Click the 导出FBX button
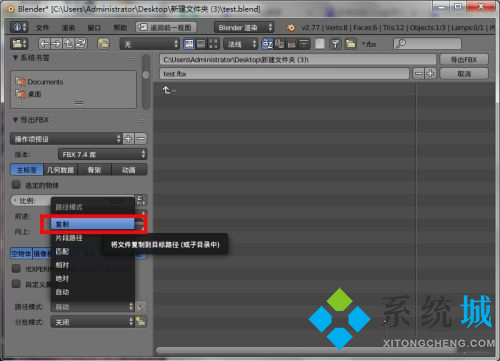The image size is (500, 361). tap(464, 60)
